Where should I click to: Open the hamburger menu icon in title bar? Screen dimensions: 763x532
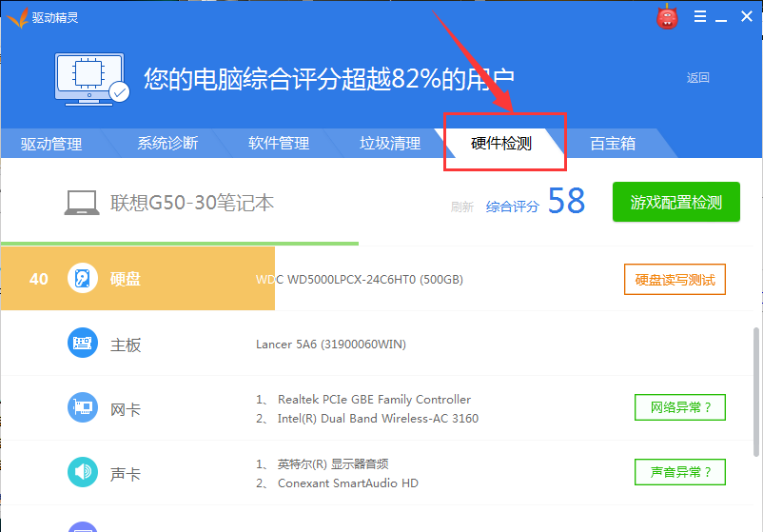pos(700,16)
